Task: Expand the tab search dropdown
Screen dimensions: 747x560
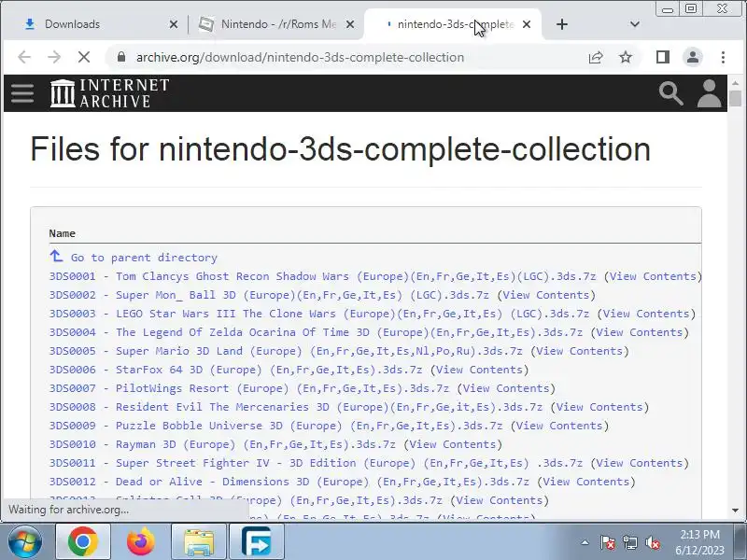Action: click(x=635, y=24)
